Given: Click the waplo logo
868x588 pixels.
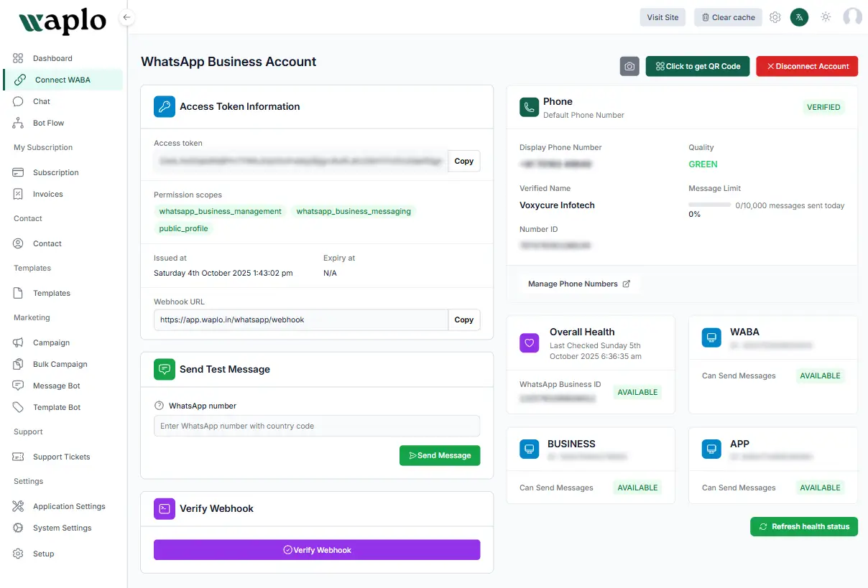Looking at the screenshot, I should click(x=63, y=22).
